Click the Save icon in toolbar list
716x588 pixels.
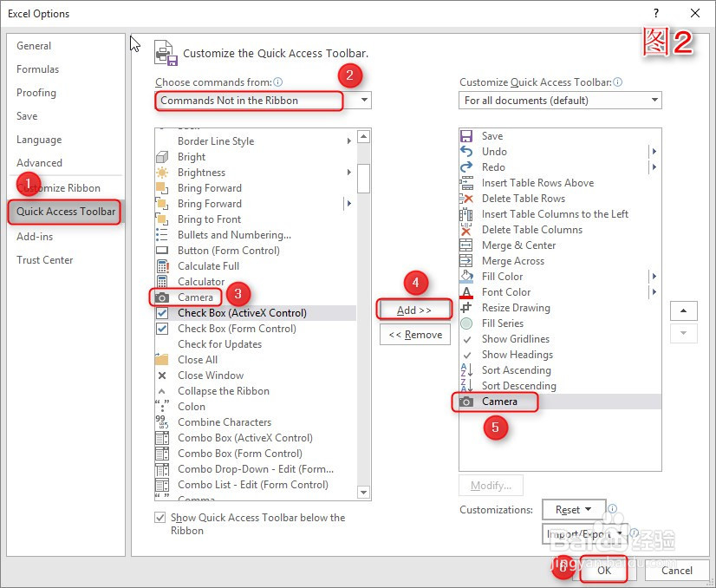pos(466,136)
